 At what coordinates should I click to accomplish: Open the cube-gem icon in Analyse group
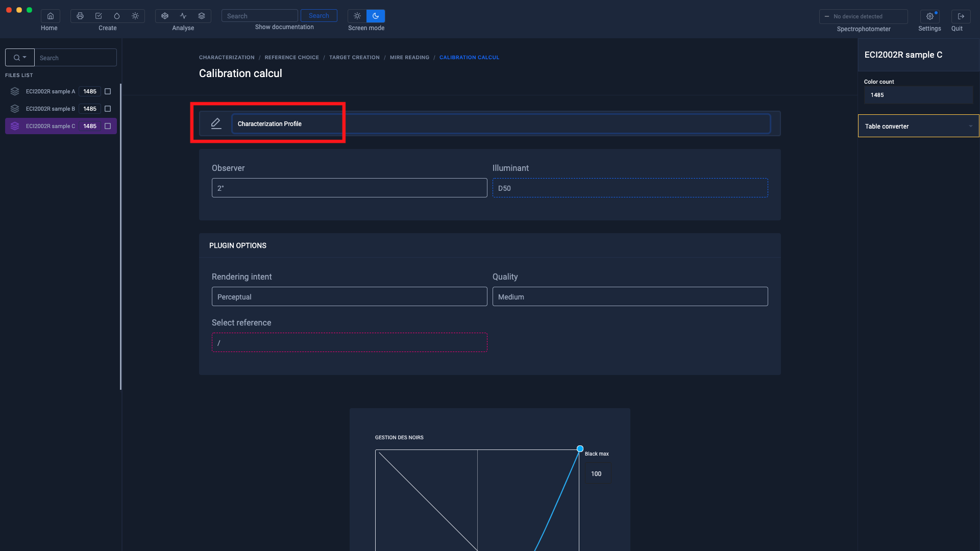point(165,16)
